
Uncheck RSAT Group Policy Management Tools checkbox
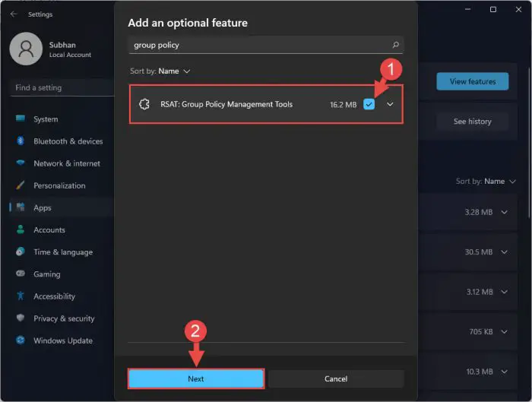[369, 104]
